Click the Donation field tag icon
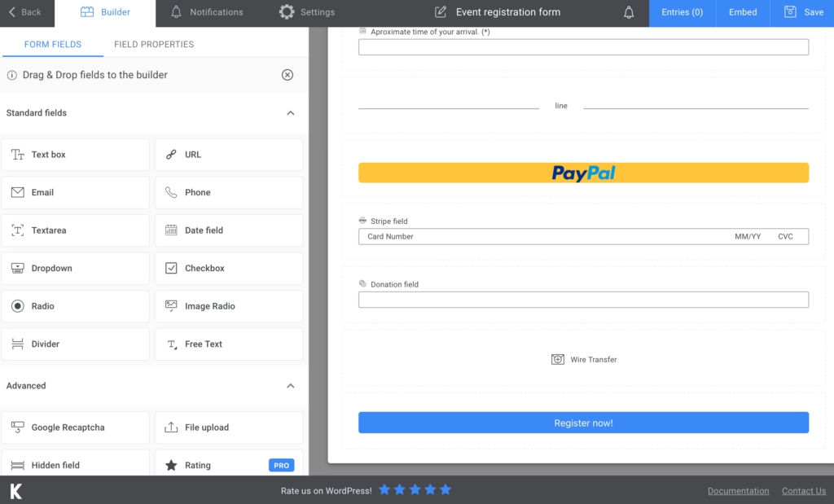Image resolution: width=834 pixels, height=504 pixels. click(362, 283)
